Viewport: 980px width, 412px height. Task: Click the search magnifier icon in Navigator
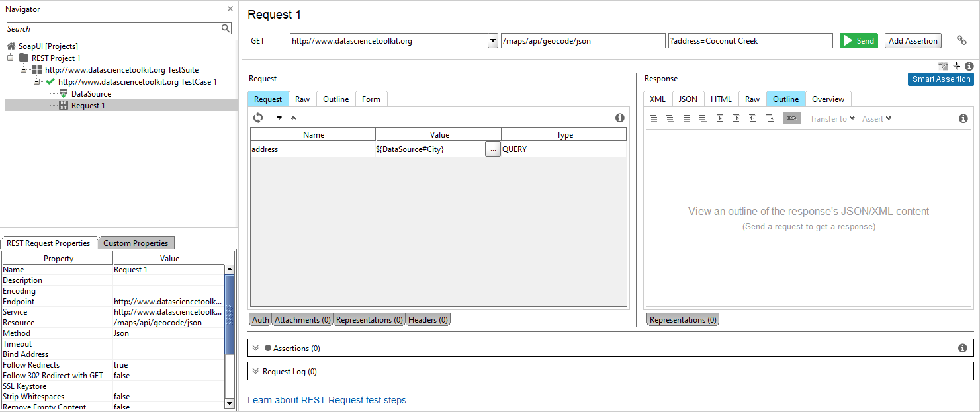226,28
